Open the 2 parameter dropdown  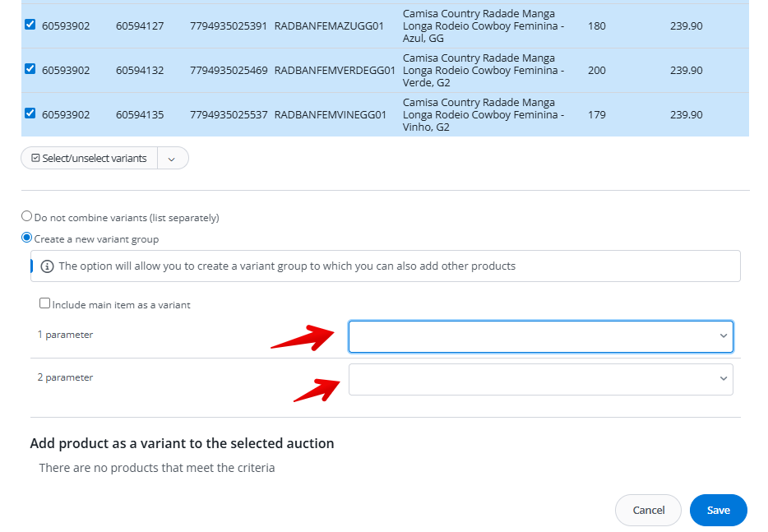click(540, 379)
